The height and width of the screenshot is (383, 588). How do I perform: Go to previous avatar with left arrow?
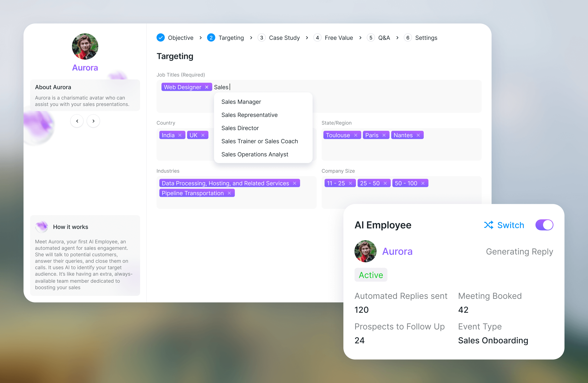coord(77,121)
